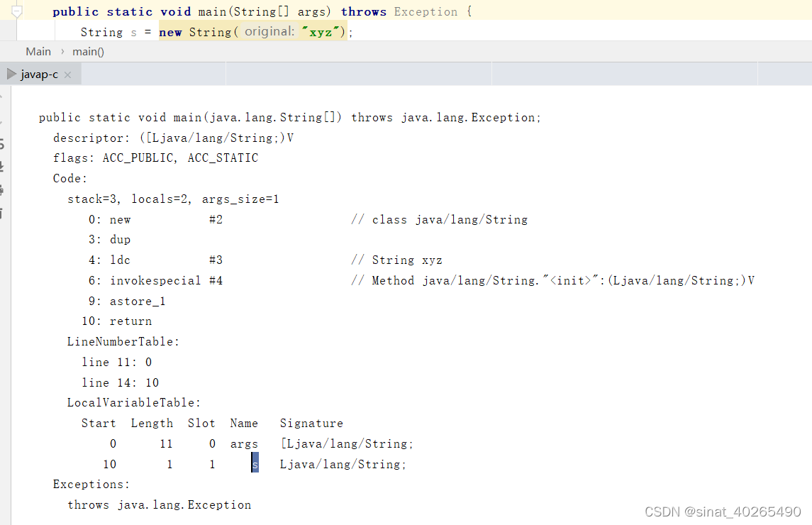Click Main in the breadcrumb bar
This screenshot has height=525, width=812.
(38, 51)
